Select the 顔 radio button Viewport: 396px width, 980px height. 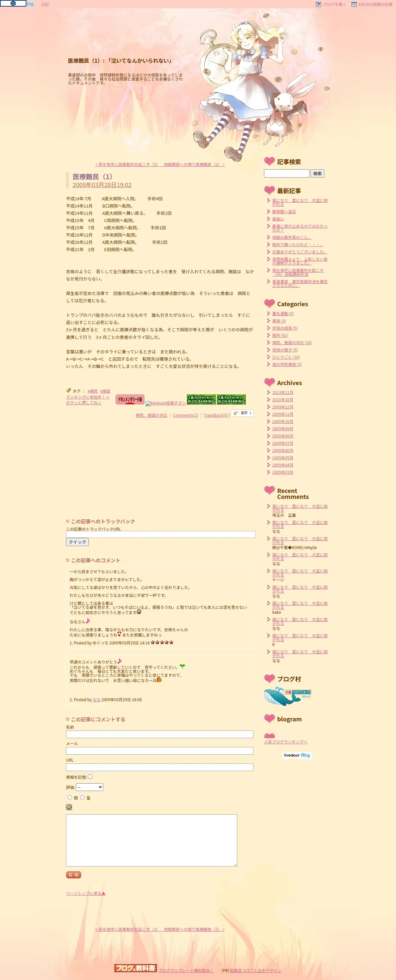[x=70, y=798]
